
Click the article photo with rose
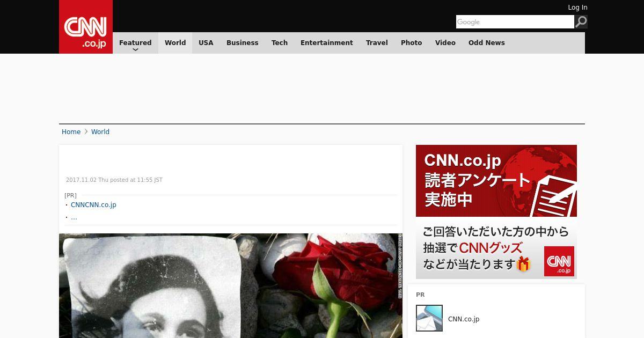click(x=231, y=285)
